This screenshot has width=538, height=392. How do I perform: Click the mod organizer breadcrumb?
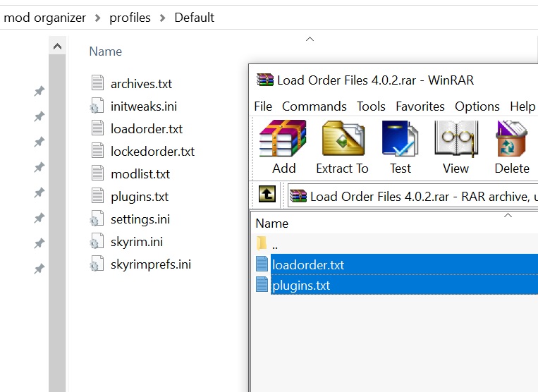click(44, 18)
